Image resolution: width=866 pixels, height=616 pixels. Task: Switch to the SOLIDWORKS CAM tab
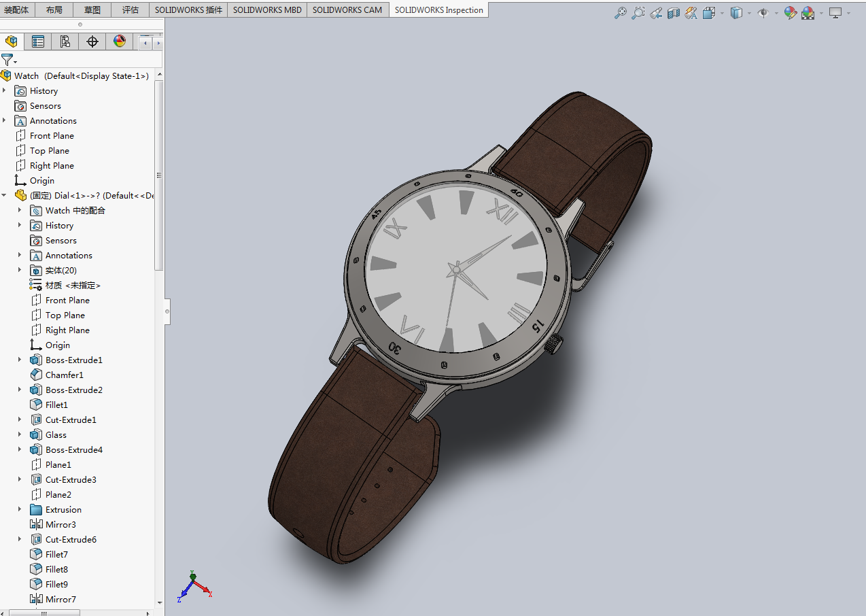pyautogui.click(x=349, y=10)
